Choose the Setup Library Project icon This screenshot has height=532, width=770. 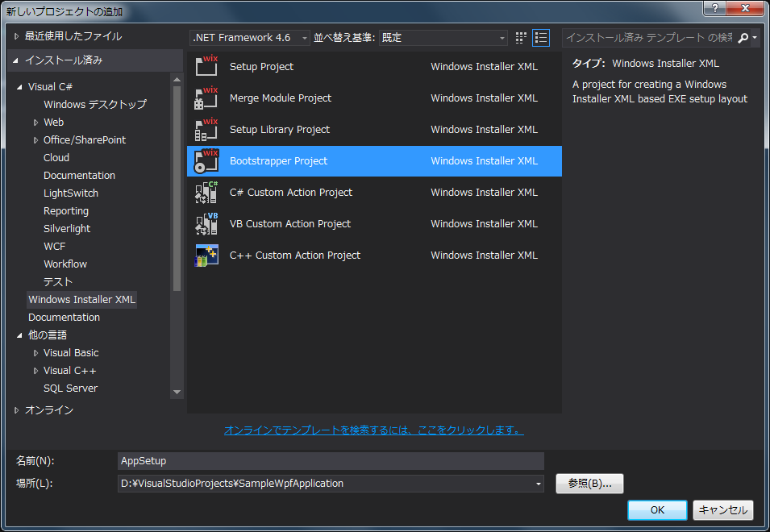coord(206,130)
